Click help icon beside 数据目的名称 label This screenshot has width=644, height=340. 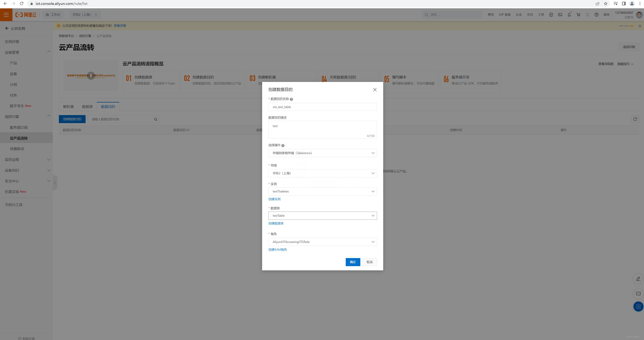tap(291, 99)
